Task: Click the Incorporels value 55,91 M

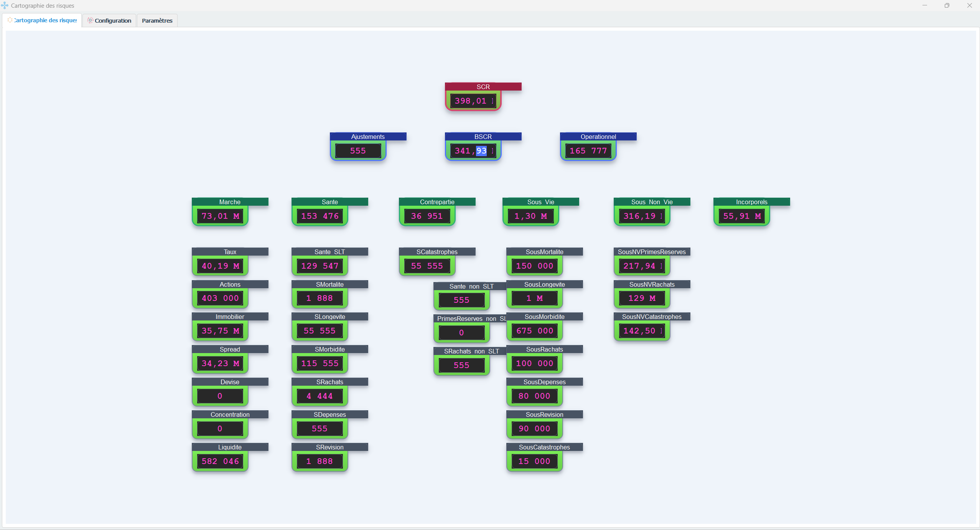Action: click(742, 216)
